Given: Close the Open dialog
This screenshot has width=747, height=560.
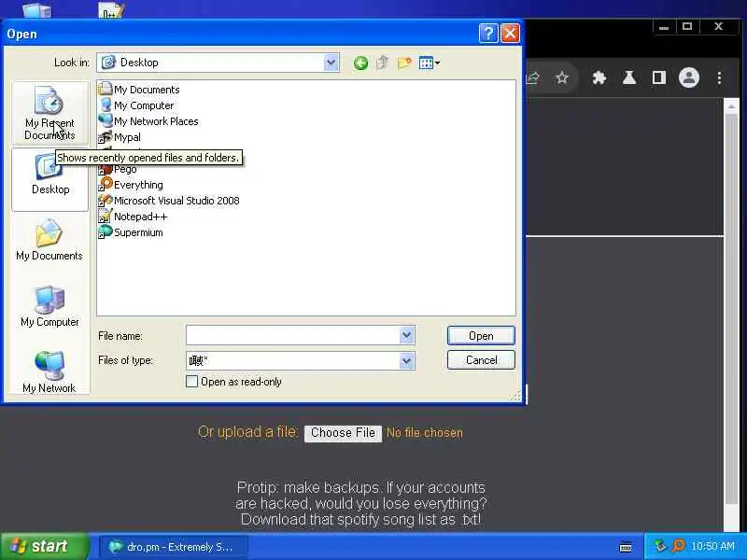Looking at the screenshot, I should point(510,34).
